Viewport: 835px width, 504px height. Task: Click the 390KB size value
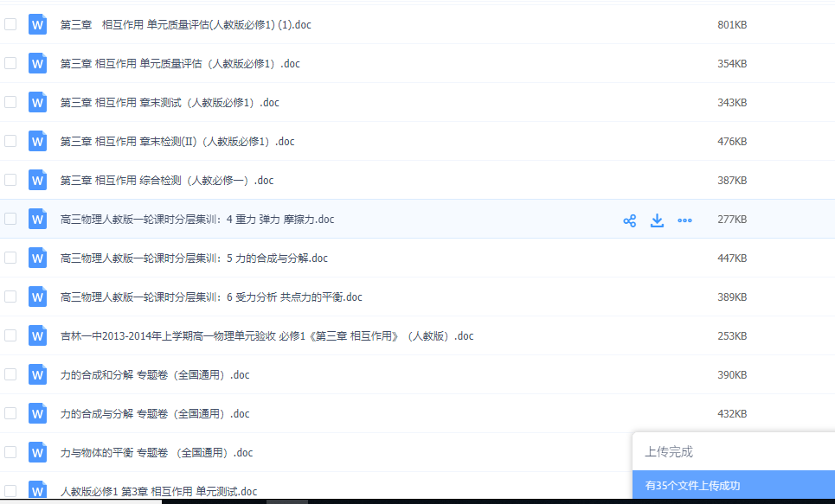[732, 374]
